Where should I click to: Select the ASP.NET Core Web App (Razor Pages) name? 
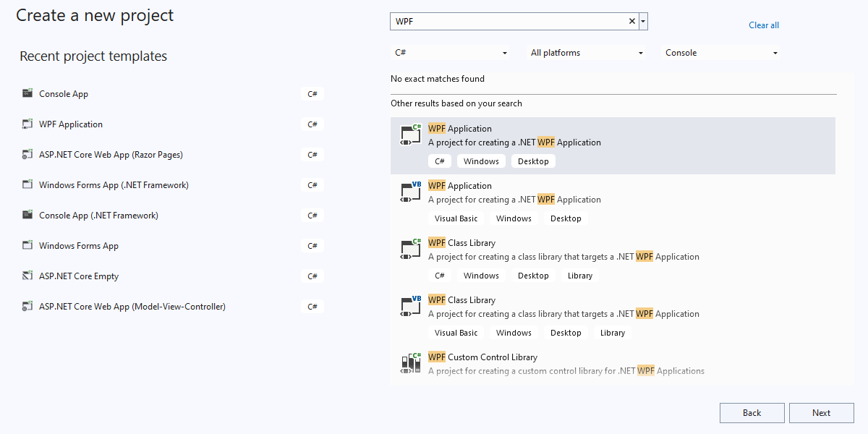111,155
